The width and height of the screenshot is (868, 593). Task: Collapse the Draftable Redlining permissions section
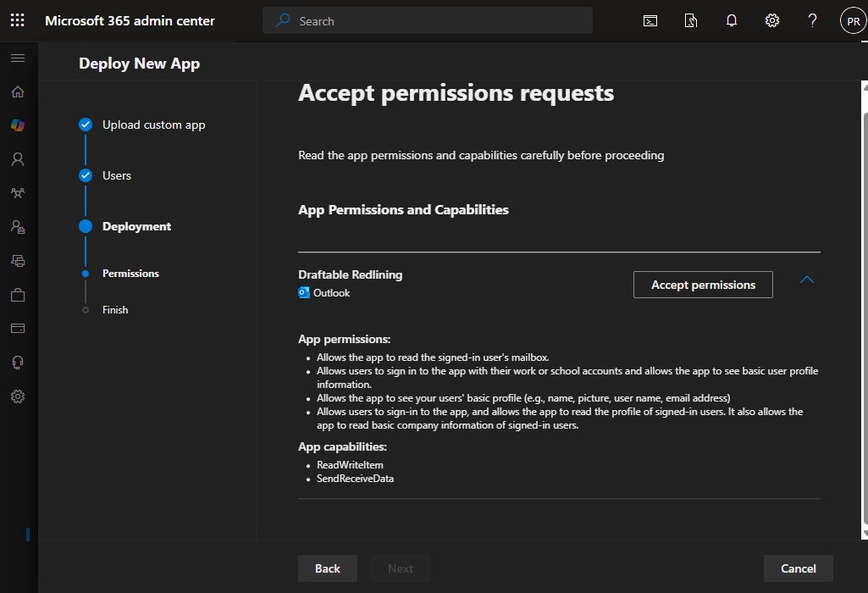tap(807, 280)
